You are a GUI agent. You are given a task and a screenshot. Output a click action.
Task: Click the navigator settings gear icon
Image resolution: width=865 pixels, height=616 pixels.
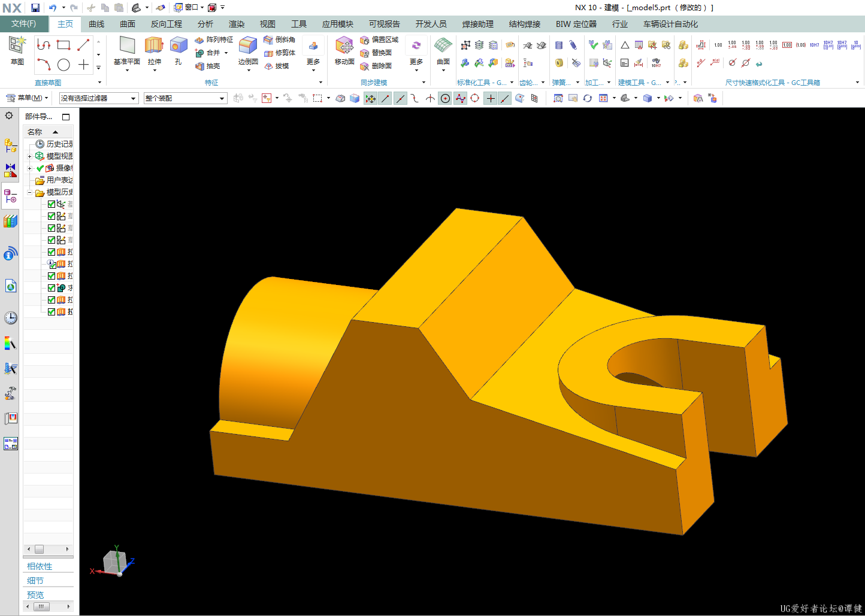(x=9, y=116)
